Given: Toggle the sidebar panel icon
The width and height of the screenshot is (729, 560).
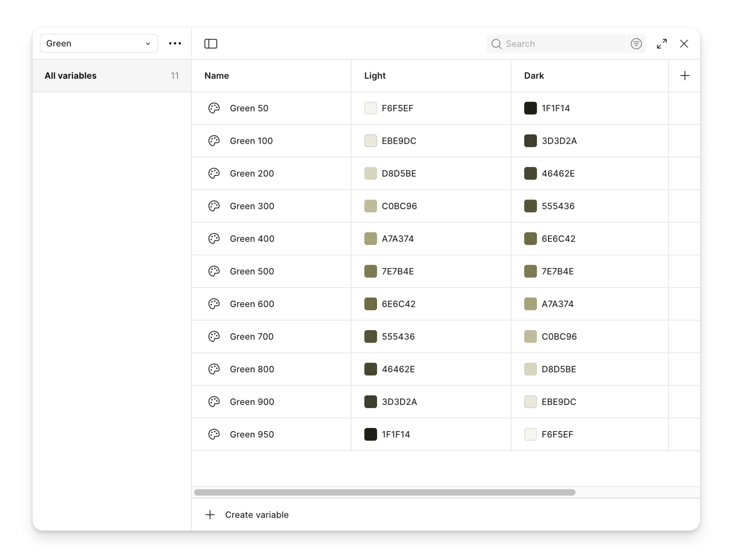Looking at the screenshot, I should [x=211, y=43].
